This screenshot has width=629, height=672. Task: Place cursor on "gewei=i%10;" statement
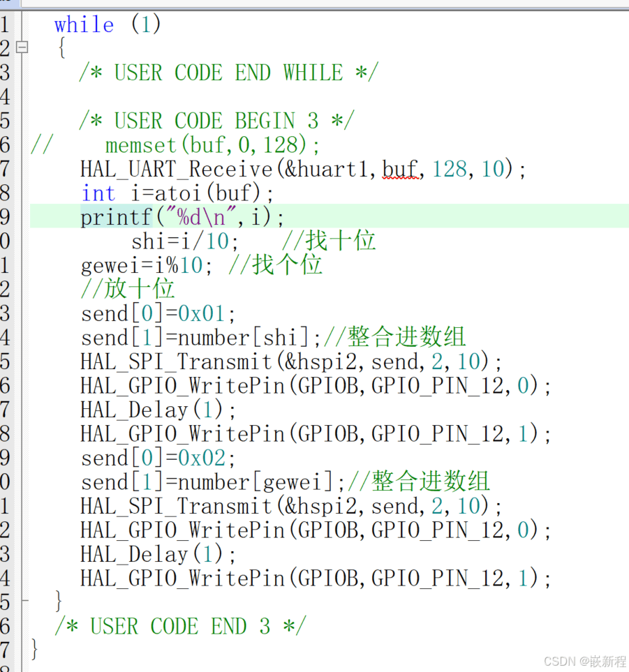point(146,265)
